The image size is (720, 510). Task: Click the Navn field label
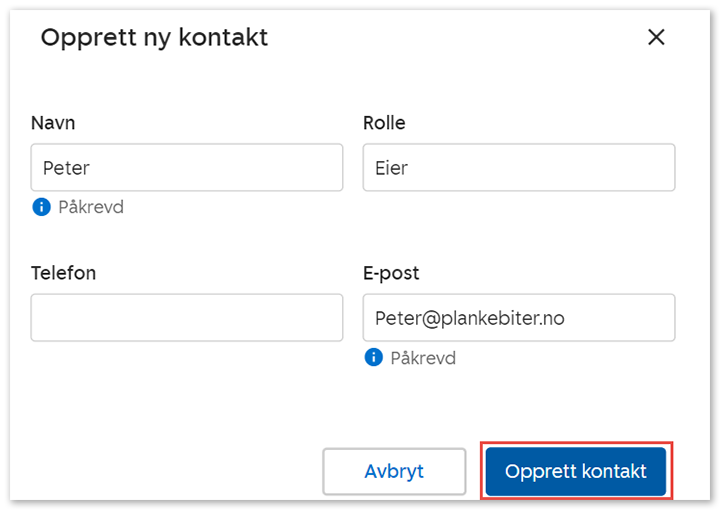click(53, 123)
